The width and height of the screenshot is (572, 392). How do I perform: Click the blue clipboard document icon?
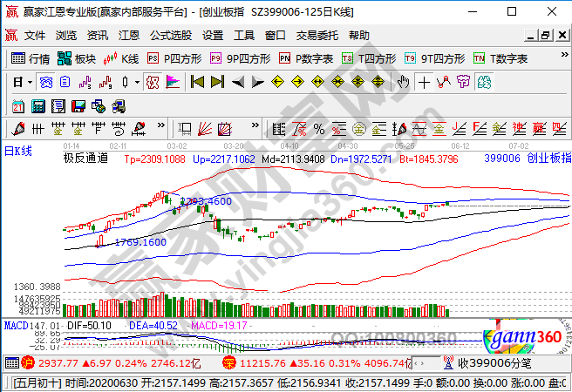65,83
